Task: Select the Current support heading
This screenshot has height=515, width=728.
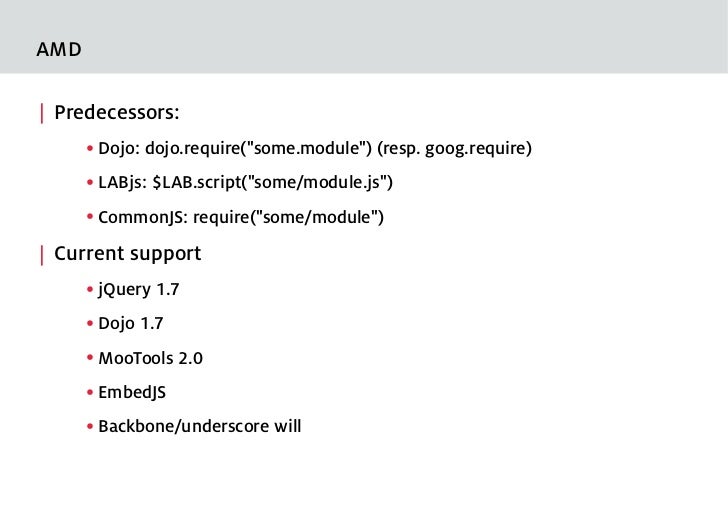Action: click(128, 254)
